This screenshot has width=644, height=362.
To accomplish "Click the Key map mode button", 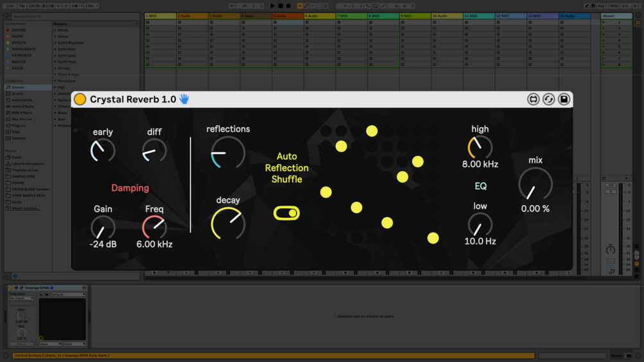I will pyautogui.click(x=601, y=6).
